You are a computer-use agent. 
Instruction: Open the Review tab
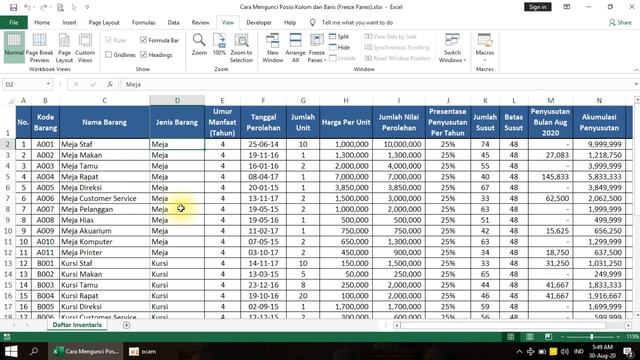[200, 22]
